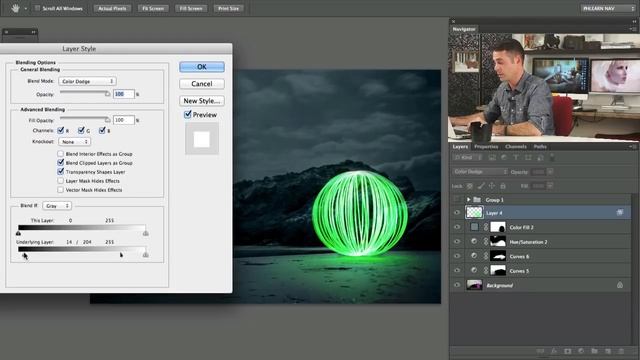The height and width of the screenshot is (360, 640).
Task: Click the lock all icon
Action: 503,186
